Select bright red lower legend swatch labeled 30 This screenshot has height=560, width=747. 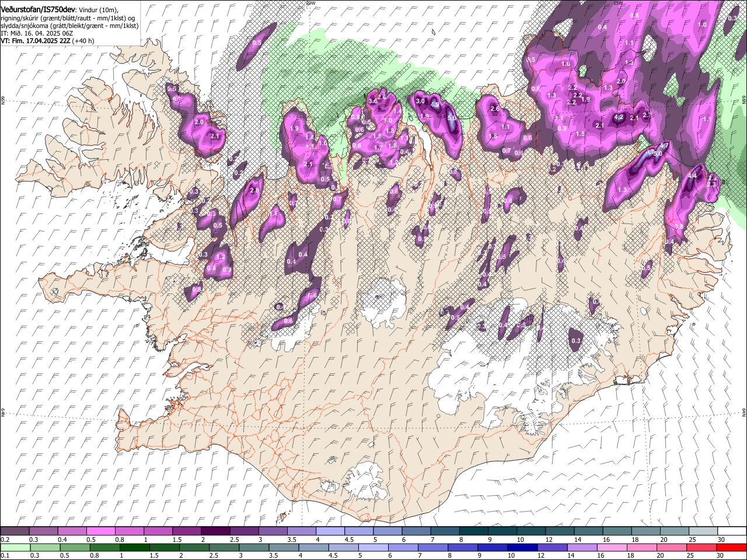[732, 547]
